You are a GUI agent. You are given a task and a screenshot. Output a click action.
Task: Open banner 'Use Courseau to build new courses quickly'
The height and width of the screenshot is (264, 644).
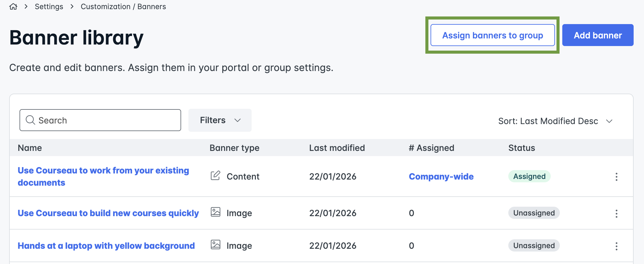(x=108, y=213)
